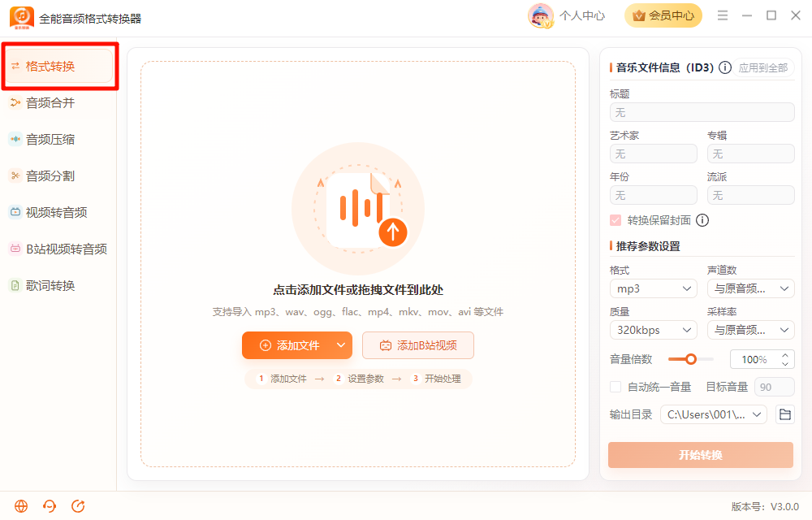Open the 会员中心 membership button
The width and height of the screenshot is (812, 520).
(663, 15)
